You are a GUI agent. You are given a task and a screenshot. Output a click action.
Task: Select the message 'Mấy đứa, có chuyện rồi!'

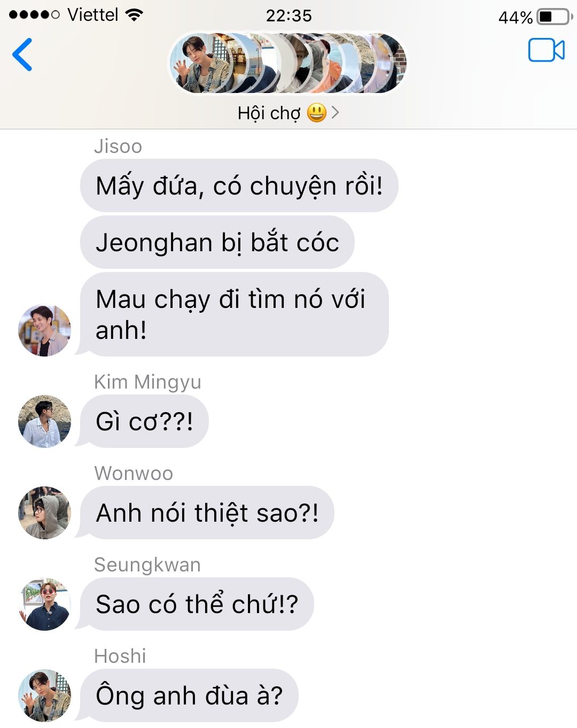(239, 185)
